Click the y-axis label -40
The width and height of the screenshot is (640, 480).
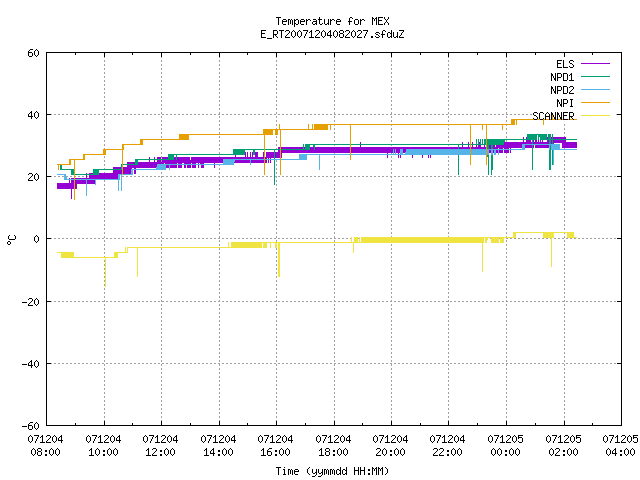(31, 364)
